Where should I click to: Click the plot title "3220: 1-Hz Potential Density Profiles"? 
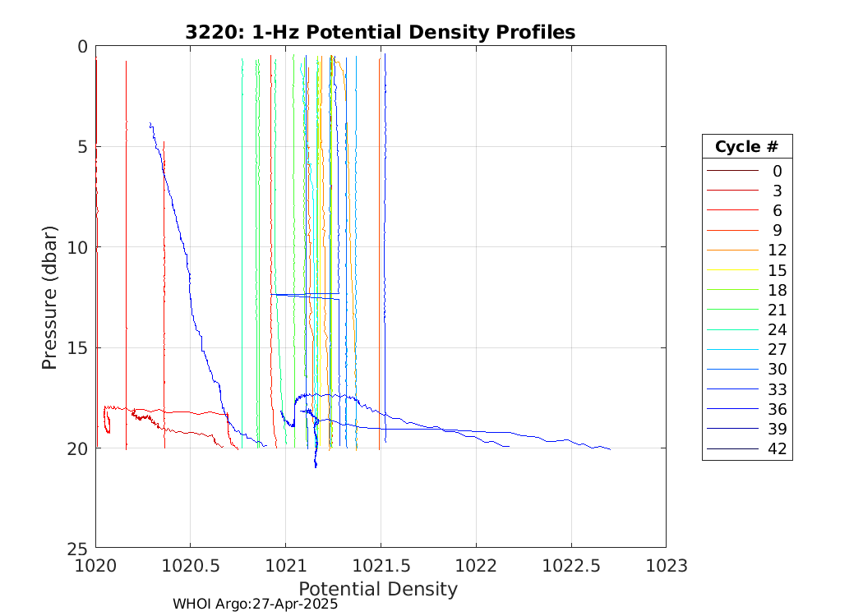coord(381,33)
